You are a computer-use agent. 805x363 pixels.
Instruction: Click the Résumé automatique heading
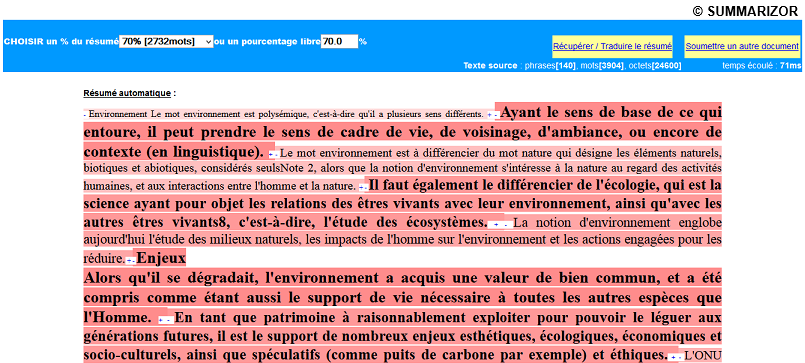[x=127, y=93]
